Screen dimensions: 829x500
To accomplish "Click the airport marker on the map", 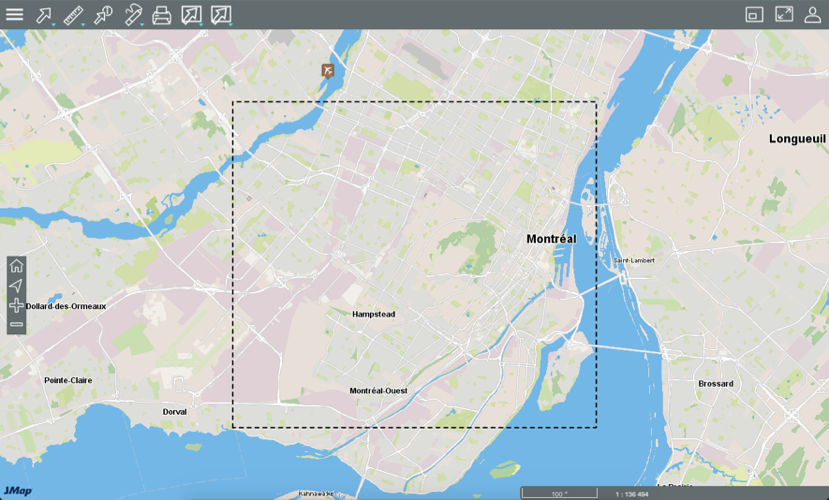I will coord(327,71).
